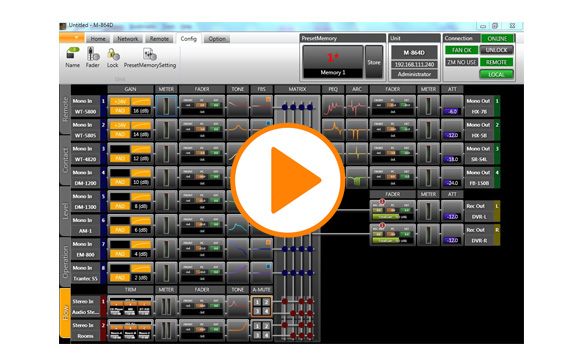Open the tone curve for Stereo In 2

coord(238,330)
